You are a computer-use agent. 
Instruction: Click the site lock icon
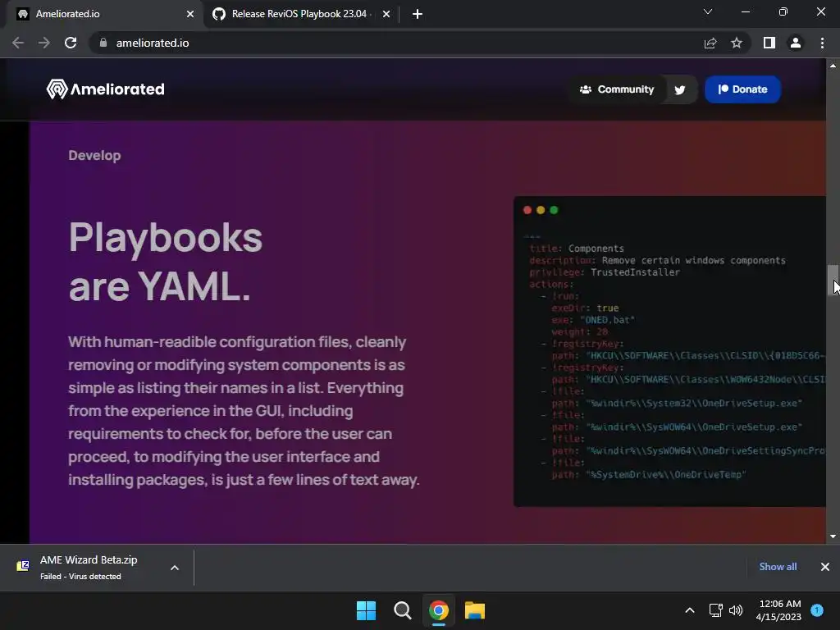point(103,43)
